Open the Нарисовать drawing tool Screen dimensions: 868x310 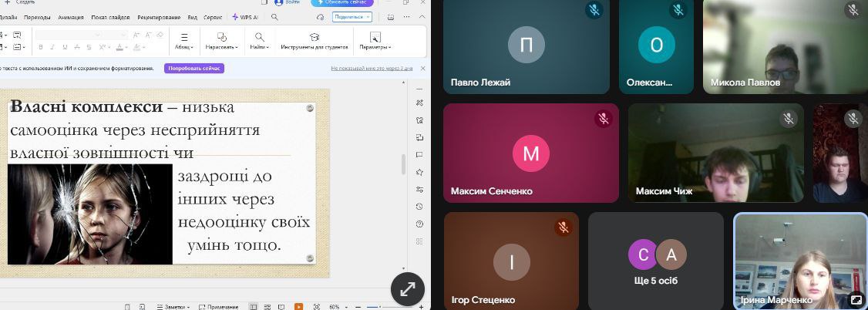pos(221,40)
